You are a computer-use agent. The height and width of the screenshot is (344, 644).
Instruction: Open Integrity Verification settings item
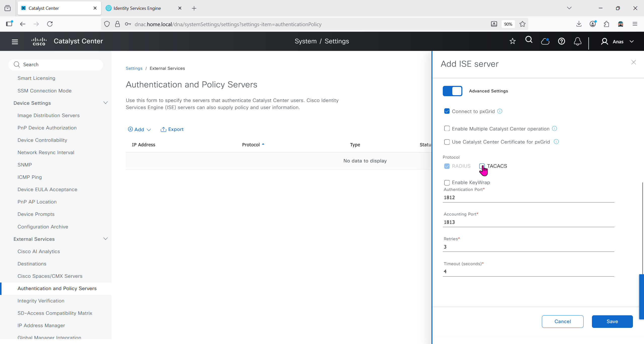[x=41, y=301]
